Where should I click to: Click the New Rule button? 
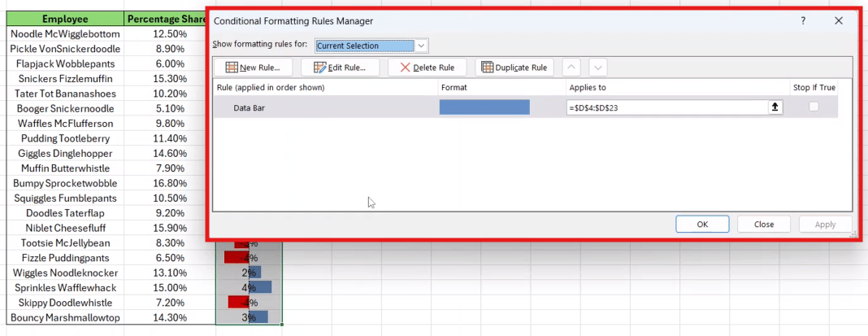coord(253,68)
